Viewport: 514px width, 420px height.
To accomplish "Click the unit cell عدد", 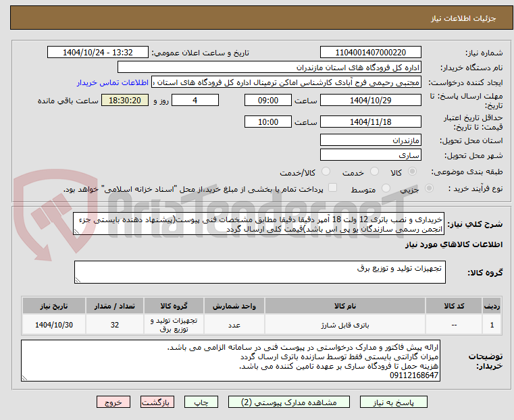I will click(x=234, y=325).
